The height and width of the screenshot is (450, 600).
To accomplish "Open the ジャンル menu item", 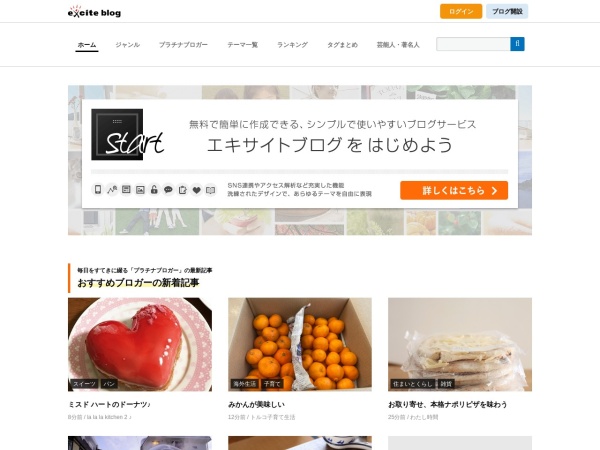I will pos(128,45).
